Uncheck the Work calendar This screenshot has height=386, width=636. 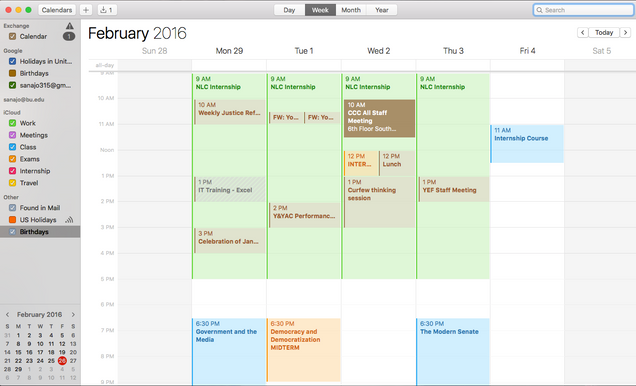click(12, 123)
